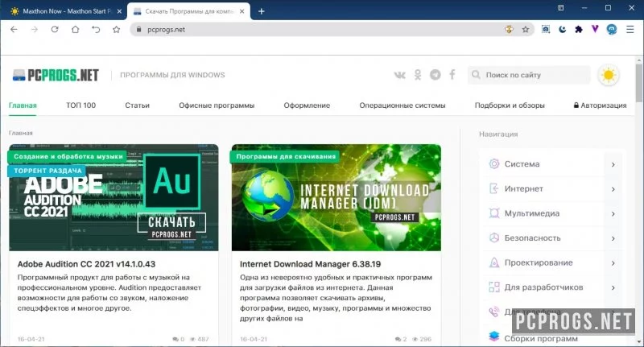Click the Авторизация login link

(x=600, y=105)
